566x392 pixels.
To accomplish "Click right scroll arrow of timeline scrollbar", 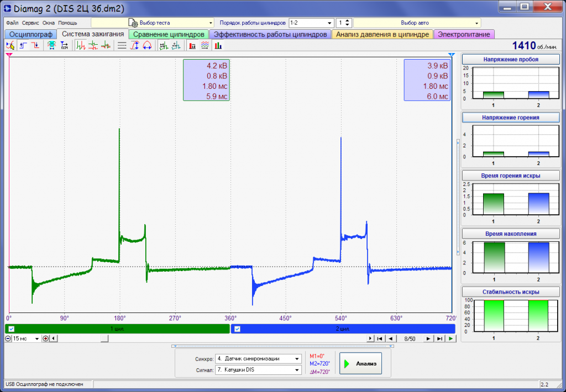I will (x=370, y=338).
